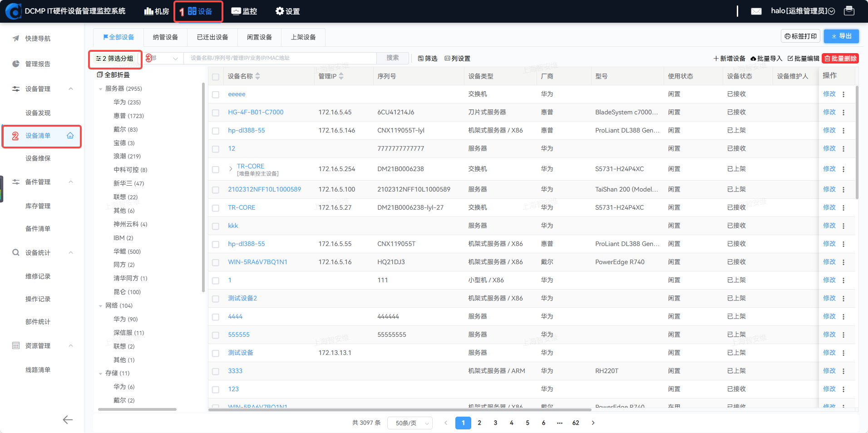868x433 pixels.
Task: Check the row 12 checkbox
Action: [216, 149]
